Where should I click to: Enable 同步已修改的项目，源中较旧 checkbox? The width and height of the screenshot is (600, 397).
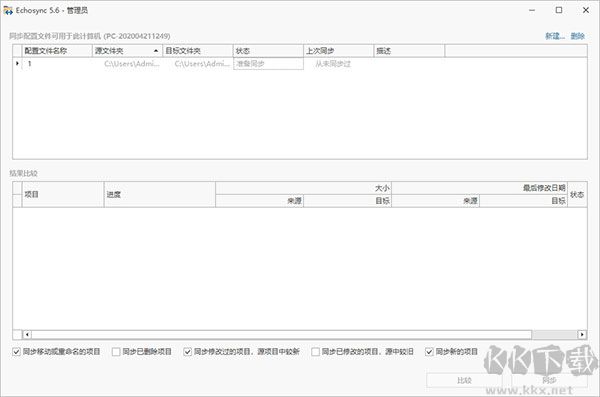315,351
